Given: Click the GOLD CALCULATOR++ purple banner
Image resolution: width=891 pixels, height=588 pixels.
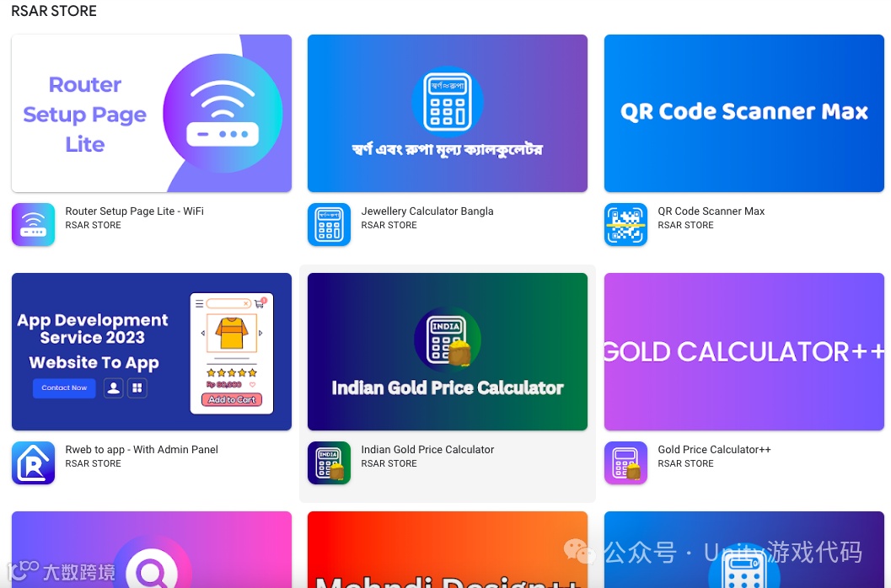Looking at the screenshot, I should pos(743,351).
